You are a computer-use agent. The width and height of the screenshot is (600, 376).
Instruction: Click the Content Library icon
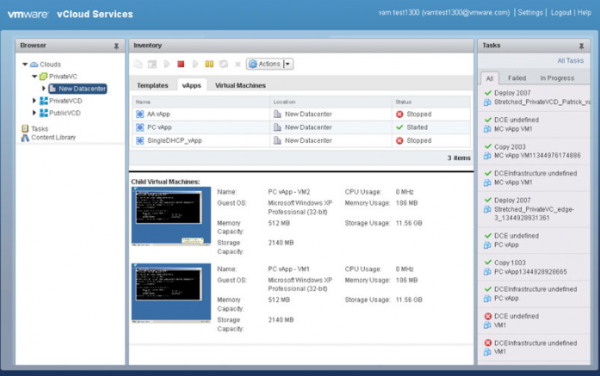pos(25,138)
